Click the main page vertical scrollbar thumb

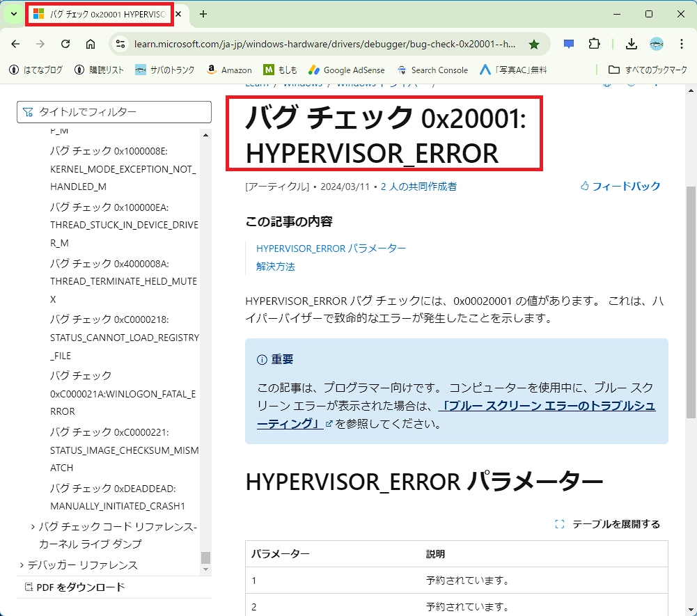tap(691, 302)
